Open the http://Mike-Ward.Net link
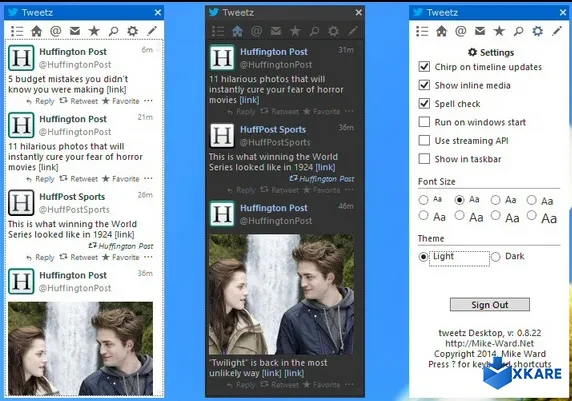Viewport: 572px width, 401px height. pyautogui.click(x=489, y=343)
